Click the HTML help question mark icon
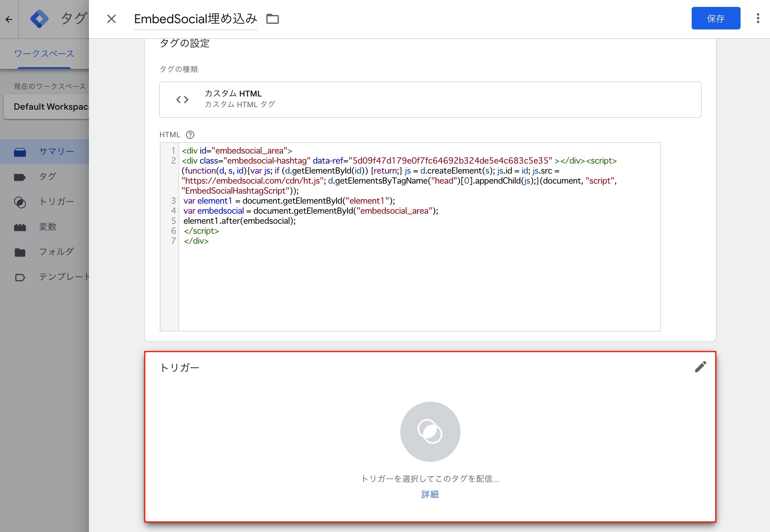770x532 pixels. 190,135
